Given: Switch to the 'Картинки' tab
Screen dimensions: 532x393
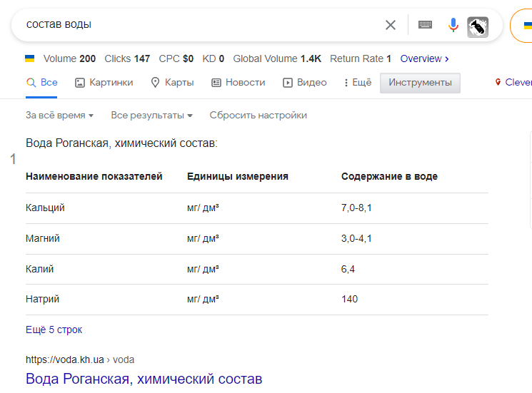Looking at the screenshot, I should click(x=104, y=83).
